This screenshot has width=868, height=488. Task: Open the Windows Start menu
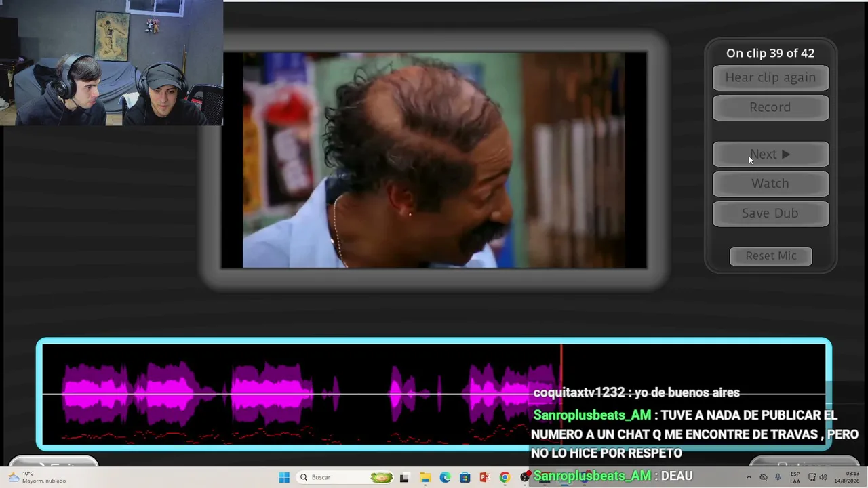pyautogui.click(x=284, y=477)
